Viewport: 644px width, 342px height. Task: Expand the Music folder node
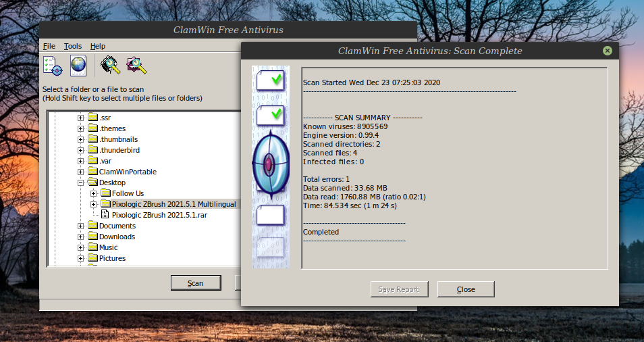pyautogui.click(x=80, y=248)
